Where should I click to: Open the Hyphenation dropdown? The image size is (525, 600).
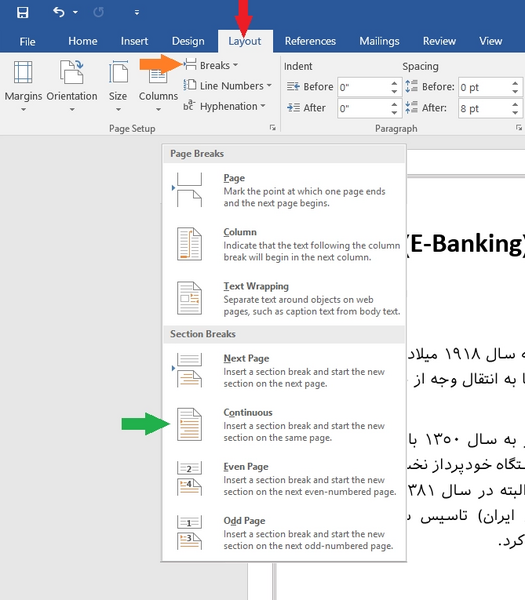224,106
